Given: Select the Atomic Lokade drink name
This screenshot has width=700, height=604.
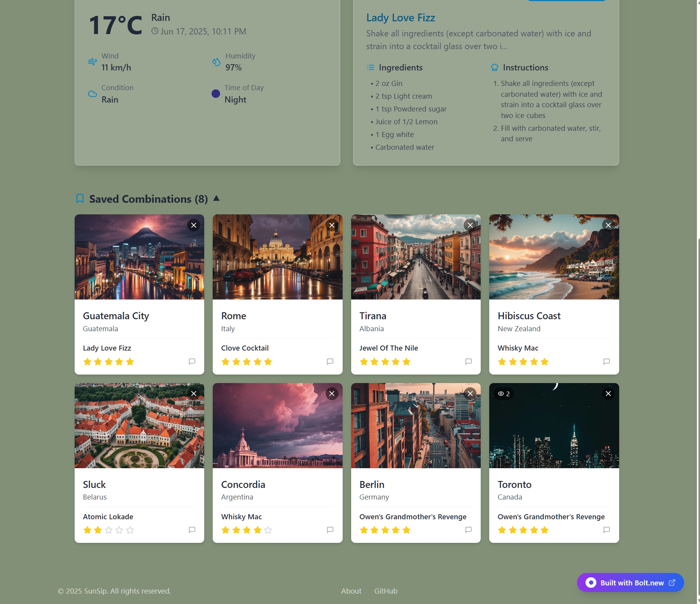Looking at the screenshot, I should pos(108,517).
